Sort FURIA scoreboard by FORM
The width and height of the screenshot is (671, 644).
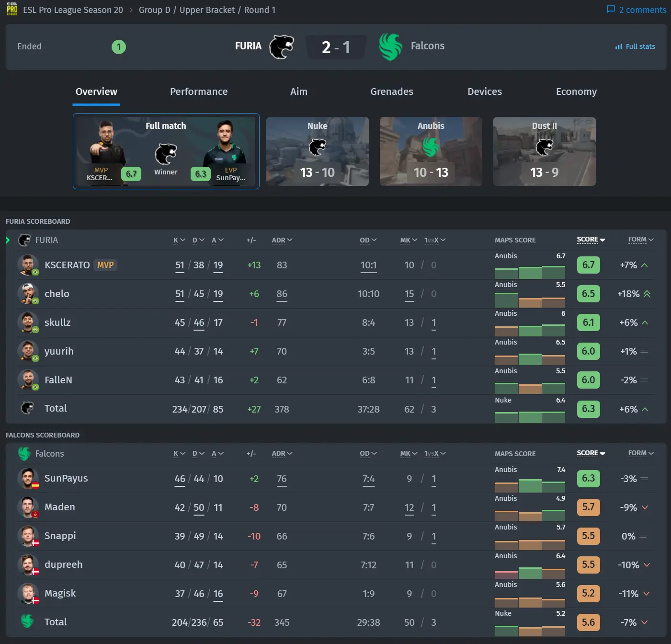(641, 240)
